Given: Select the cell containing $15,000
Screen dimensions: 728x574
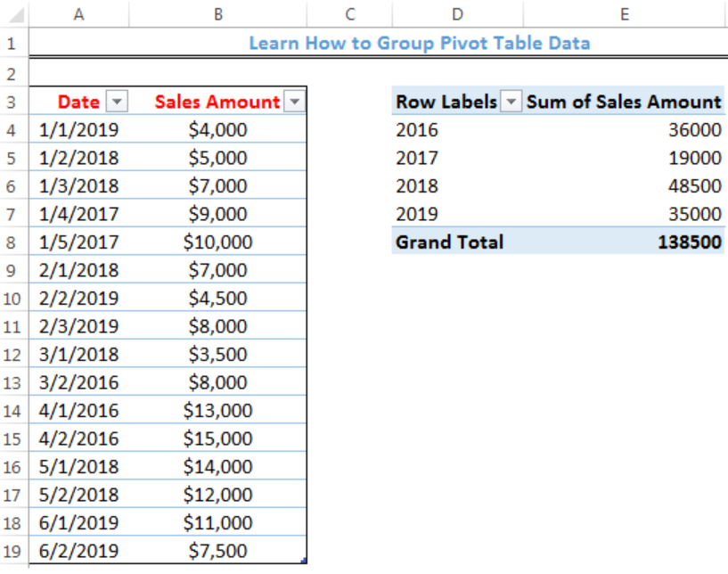Looking at the screenshot, I should coord(217,439).
